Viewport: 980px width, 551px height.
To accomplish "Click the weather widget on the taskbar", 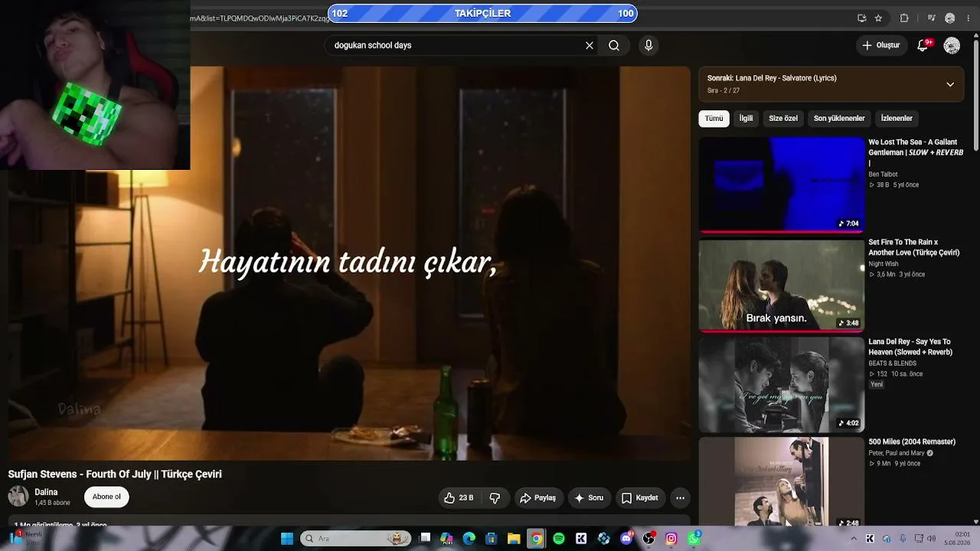I will (x=25, y=539).
